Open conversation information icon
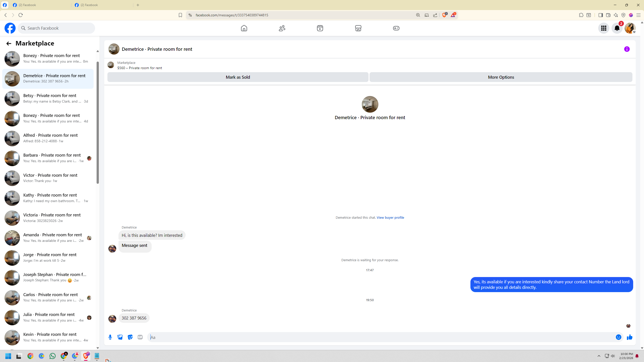644x362 pixels. [x=627, y=49]
